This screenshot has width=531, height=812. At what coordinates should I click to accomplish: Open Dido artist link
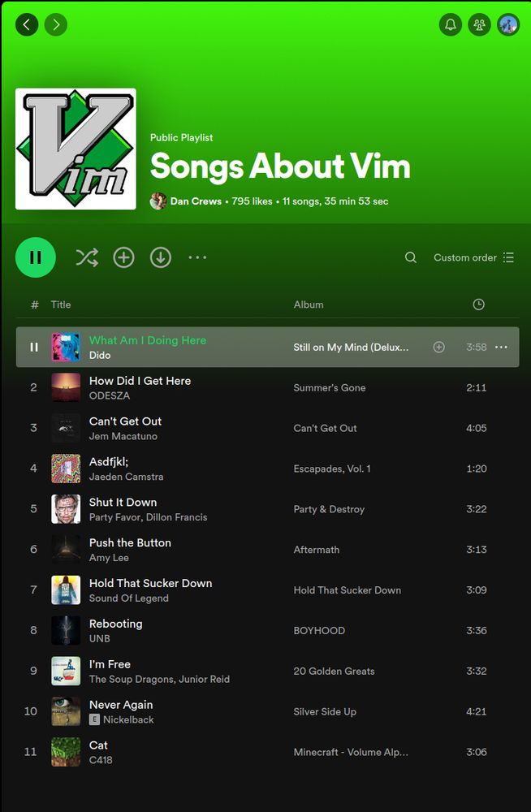[100, 356]
